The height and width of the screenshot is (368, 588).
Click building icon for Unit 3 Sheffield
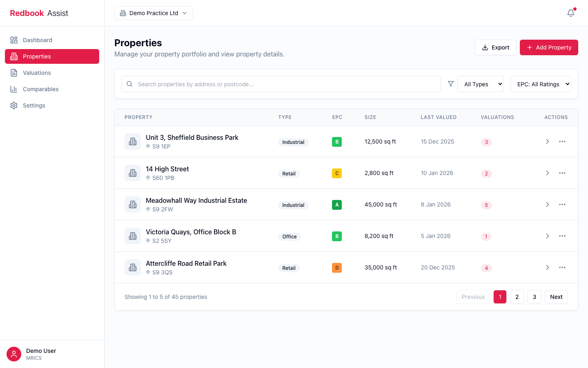pos(133,141)
